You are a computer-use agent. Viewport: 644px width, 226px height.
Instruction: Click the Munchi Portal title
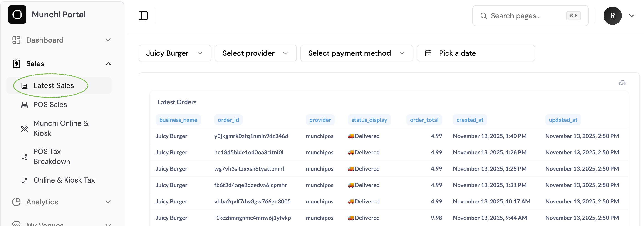59,15
